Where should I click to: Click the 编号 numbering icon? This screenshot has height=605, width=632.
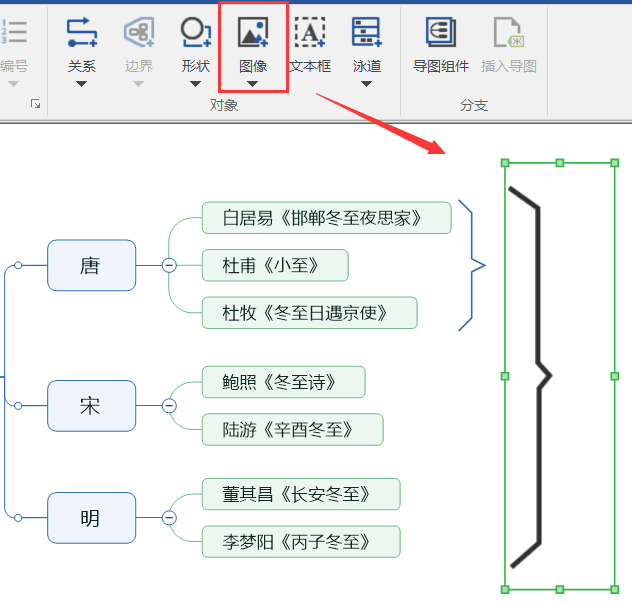14,33
